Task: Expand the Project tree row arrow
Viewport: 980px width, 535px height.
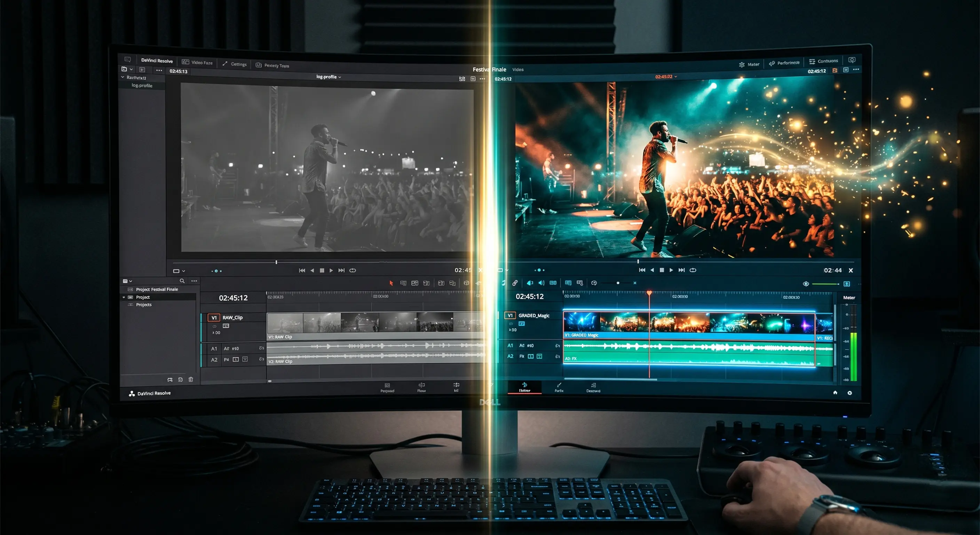Action: pyautogui.click(x=124, y=297)
